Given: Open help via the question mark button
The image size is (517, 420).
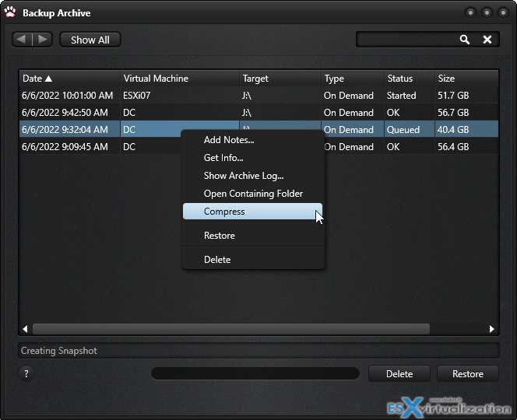Looking at the screenshot, I should [26, 373].
